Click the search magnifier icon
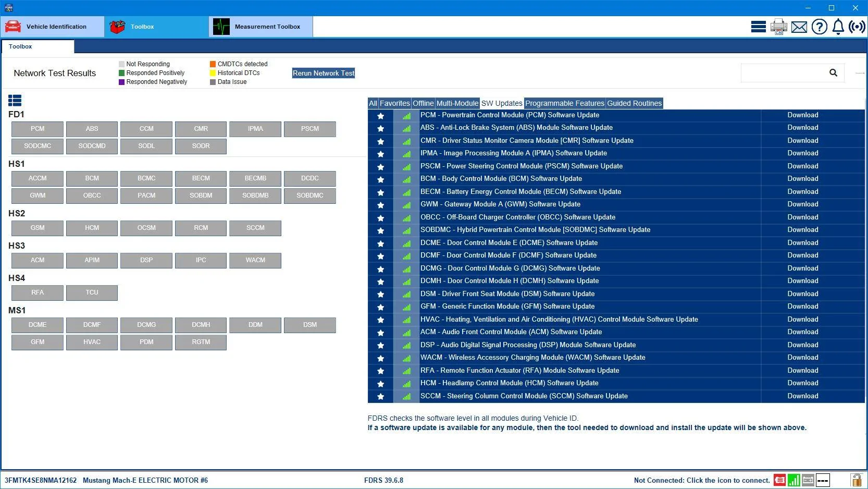This screenshot has width=868, height=489. pos(833,73)
